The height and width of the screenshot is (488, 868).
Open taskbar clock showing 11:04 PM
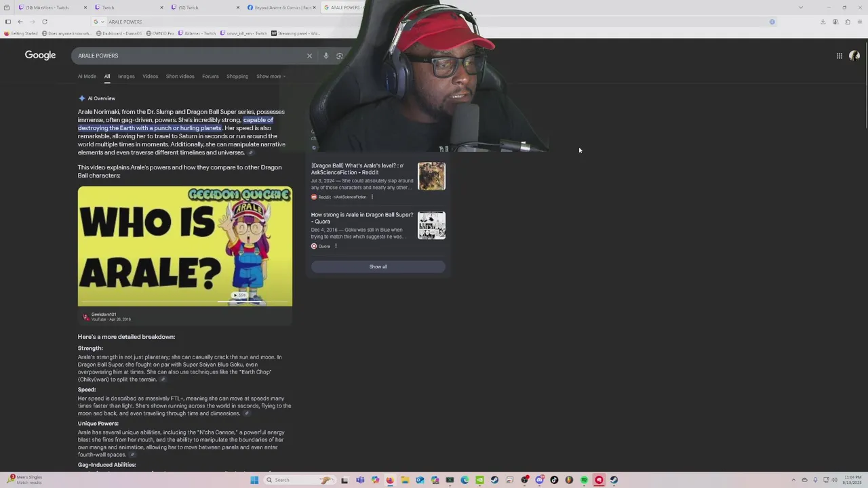pyautogui.click(x=852, y=480)
